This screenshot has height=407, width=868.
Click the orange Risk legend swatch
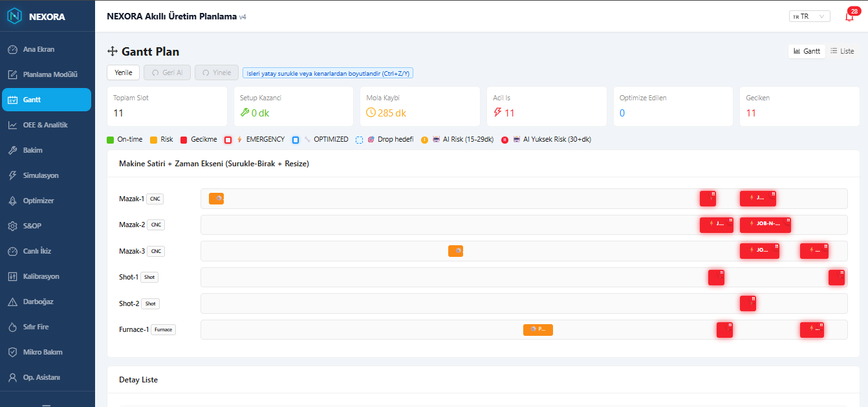point(154,140)
